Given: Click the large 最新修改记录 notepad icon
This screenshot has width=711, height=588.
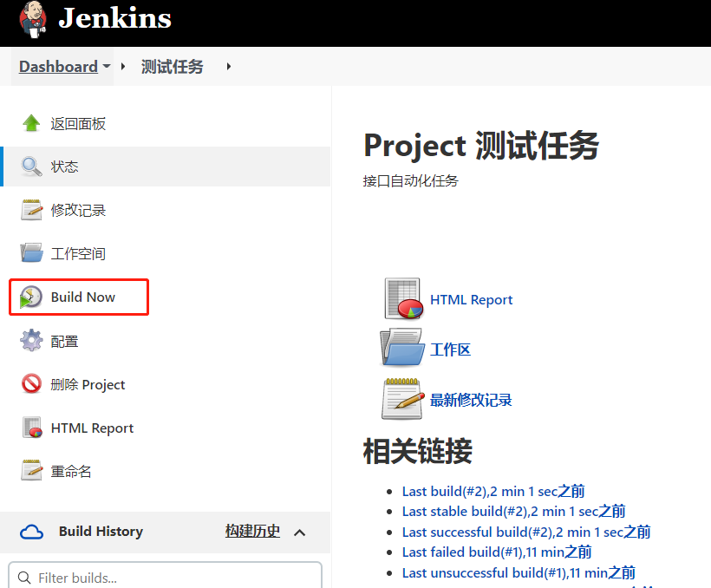Looking at the screenshot, I should tap(402, 399).
